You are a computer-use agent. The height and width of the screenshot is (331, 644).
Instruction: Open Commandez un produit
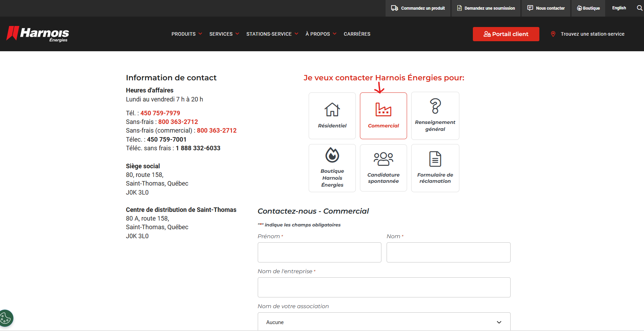click(x=418, y=8)
